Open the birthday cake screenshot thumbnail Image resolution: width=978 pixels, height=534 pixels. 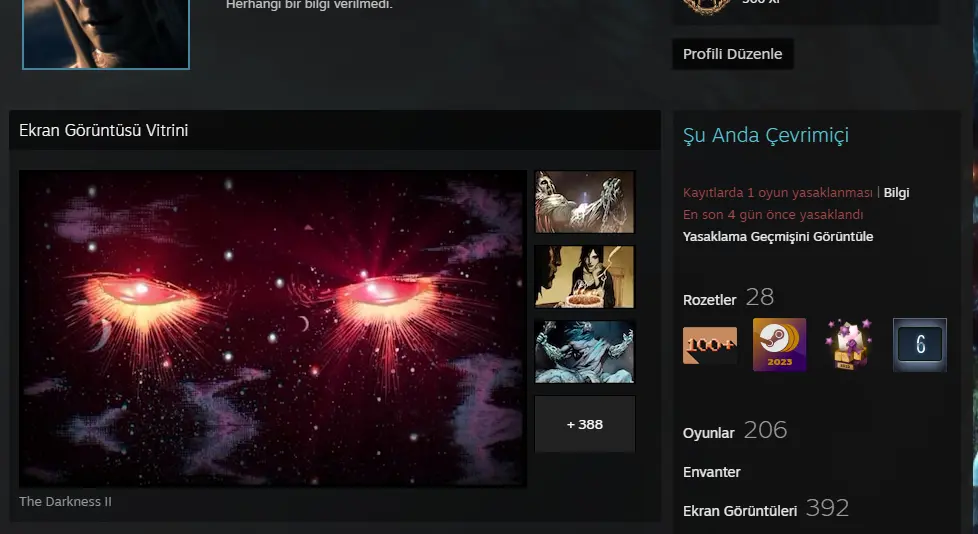[x=584, y=277]
